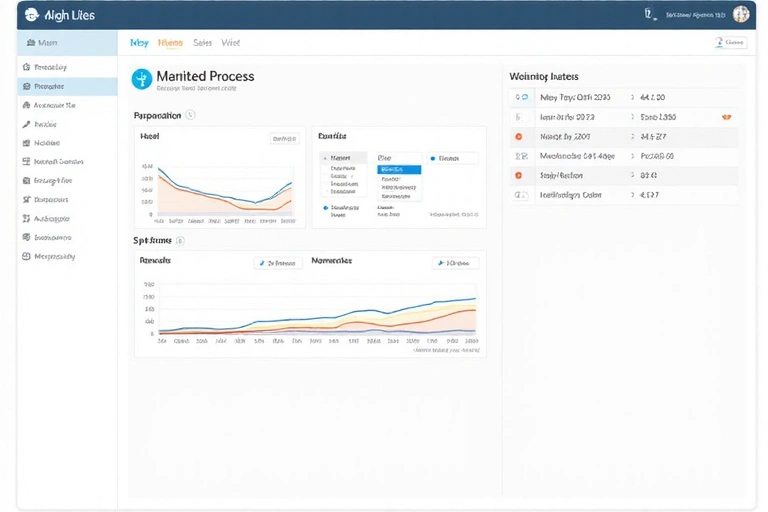Click the blue circular Manited Process icon

tap(141, 78)
